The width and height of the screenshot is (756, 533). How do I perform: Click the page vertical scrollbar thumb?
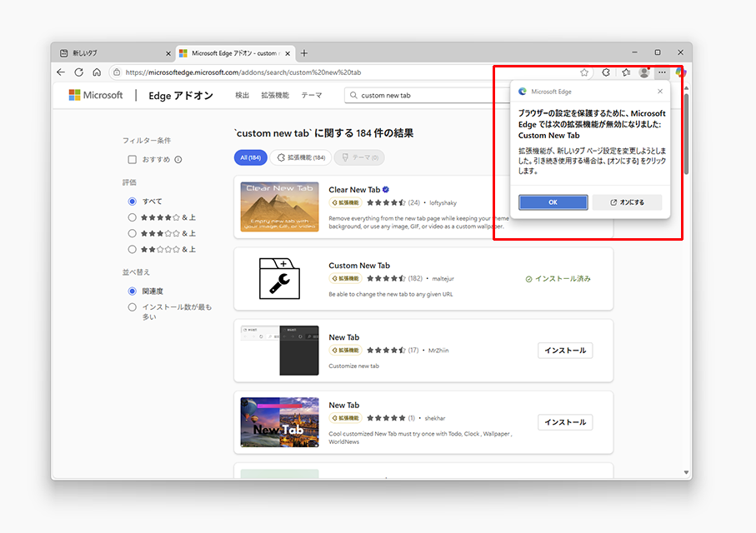686,133
